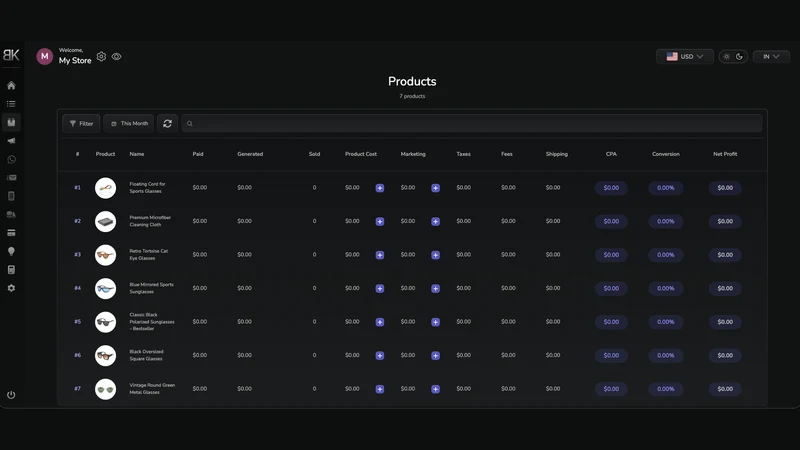Add marketing cost for Black Oversized Square
The width and height of the screenshot is (800, 450).
pyautogui.click(x=435, y=356)
